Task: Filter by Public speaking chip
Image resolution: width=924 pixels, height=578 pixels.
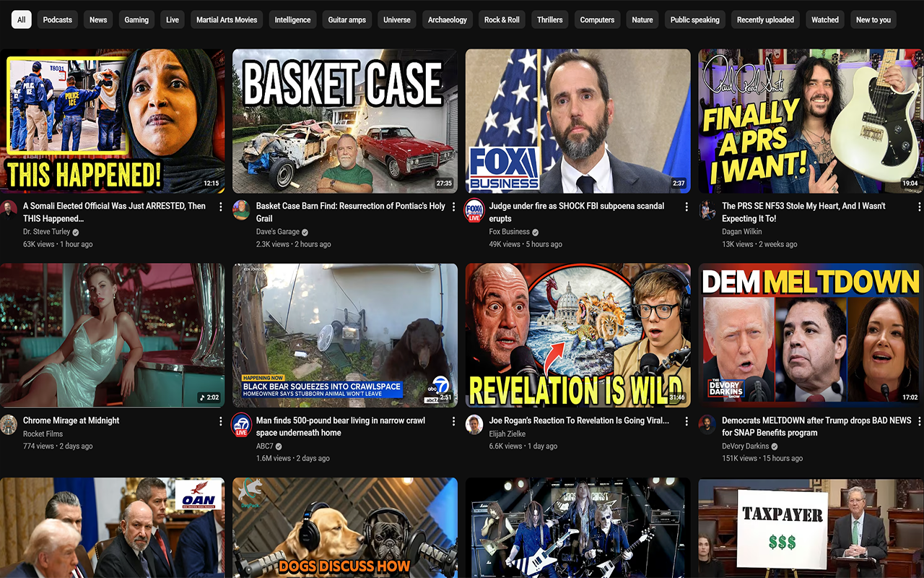Action: [x=695, y=20]
